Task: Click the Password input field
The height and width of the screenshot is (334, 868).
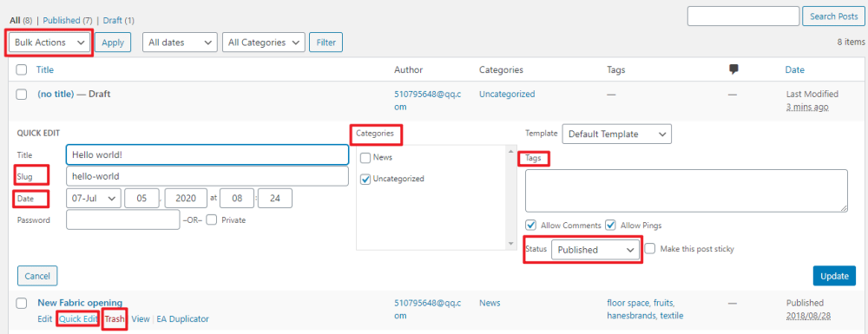Action: point(123,219)
